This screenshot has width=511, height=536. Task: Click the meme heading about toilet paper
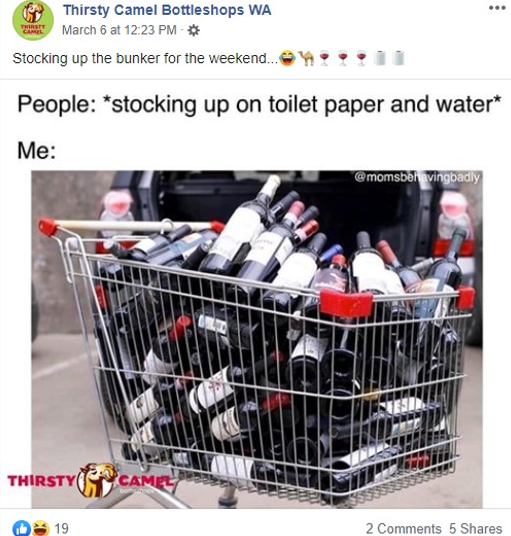259,104
